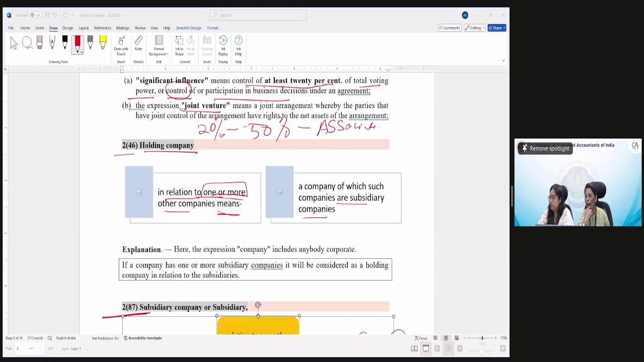The image size is (644, 362).
Task: Click the zoom in plus button
Action: [496, 338]
